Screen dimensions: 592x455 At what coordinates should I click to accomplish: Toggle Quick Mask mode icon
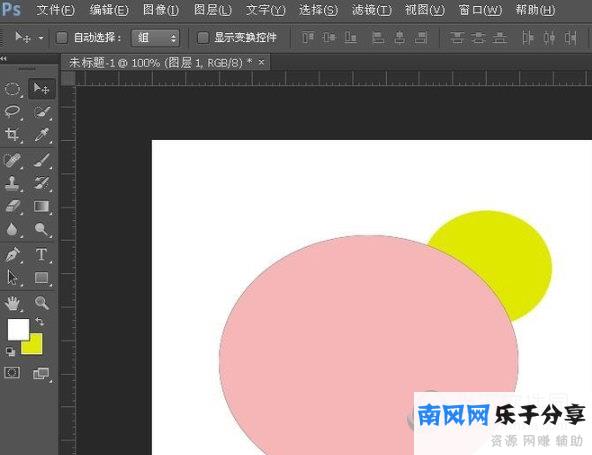coord(12,373)
